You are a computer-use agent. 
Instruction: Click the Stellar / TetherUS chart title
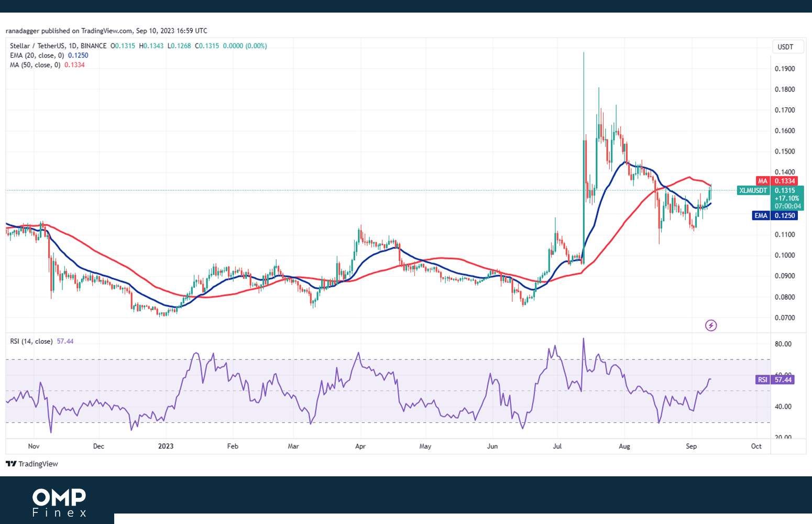pyautogui.click(x=58, y=46)
